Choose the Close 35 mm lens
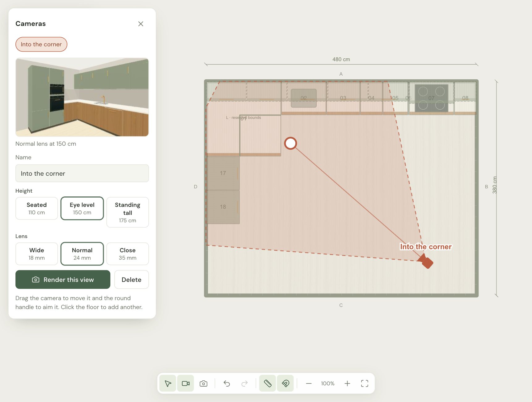 [x=128, y=254]
